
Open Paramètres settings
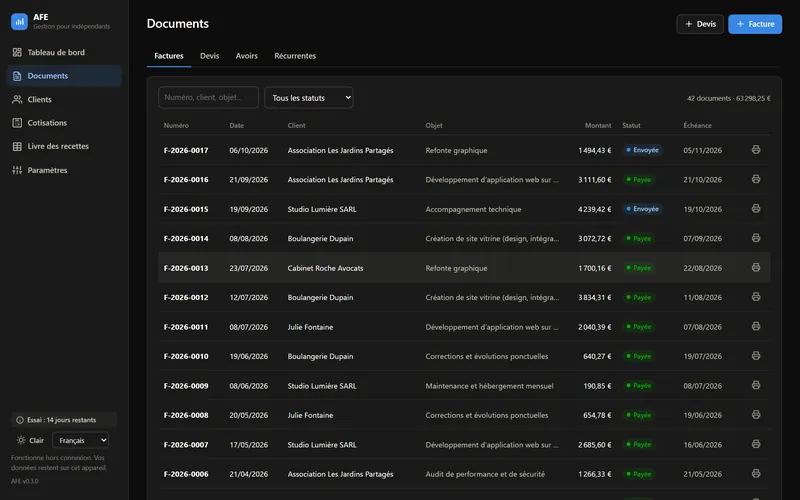click(x=64, y=170)
